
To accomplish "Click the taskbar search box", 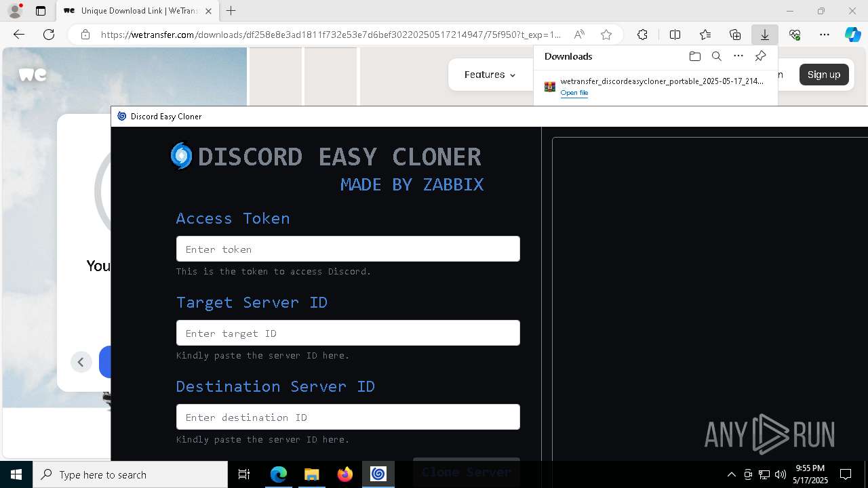I will [x=130, y=474].
